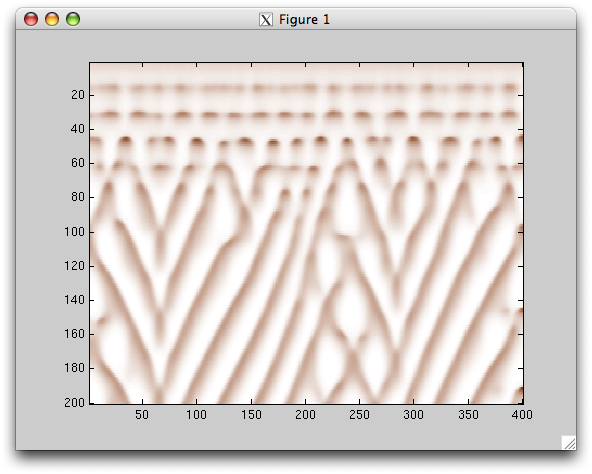Minimize the figure using the yellow button

click(52, 19)
